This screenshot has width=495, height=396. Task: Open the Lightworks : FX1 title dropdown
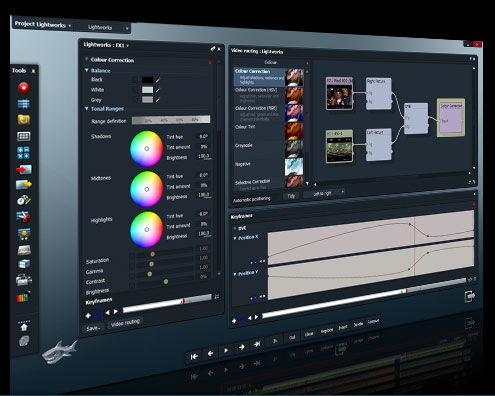[x=128, y=46]
